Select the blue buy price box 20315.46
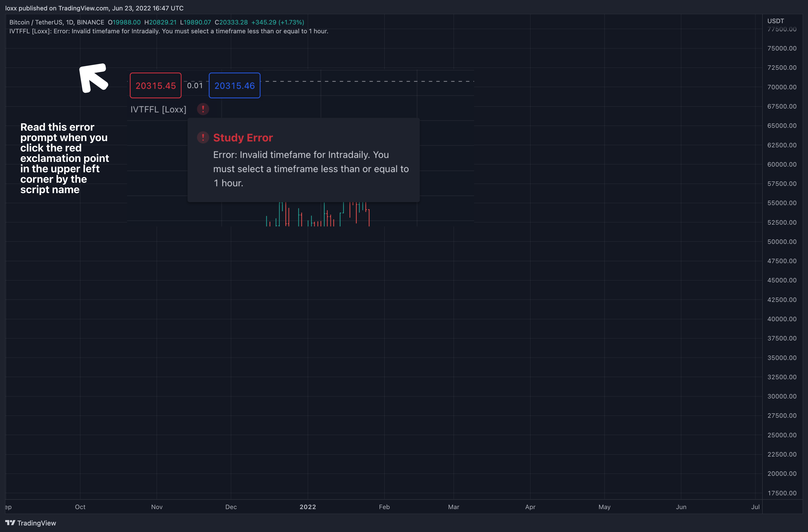 [x=235, y=85]
